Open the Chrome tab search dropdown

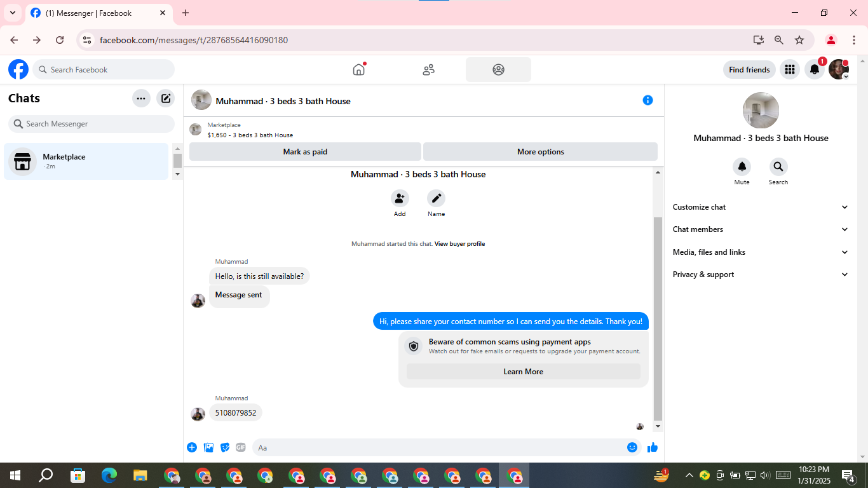coord(13,13)
